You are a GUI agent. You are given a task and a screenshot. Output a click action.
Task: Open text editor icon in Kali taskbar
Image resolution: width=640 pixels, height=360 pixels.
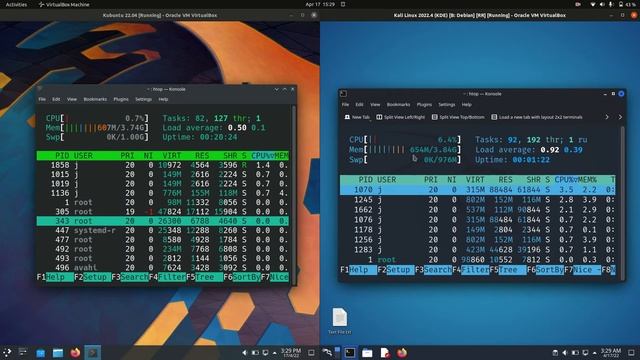coord(384,353)
